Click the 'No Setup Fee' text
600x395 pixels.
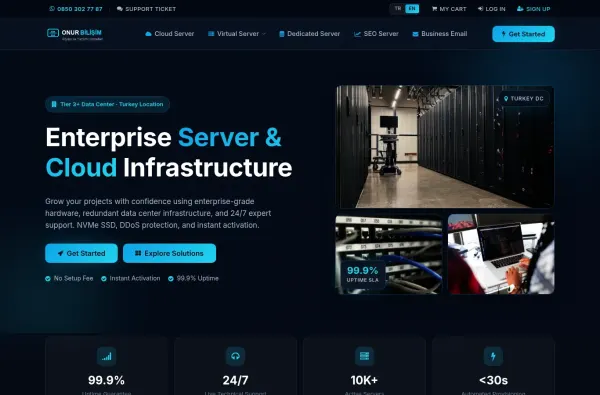tap(73, 278)
